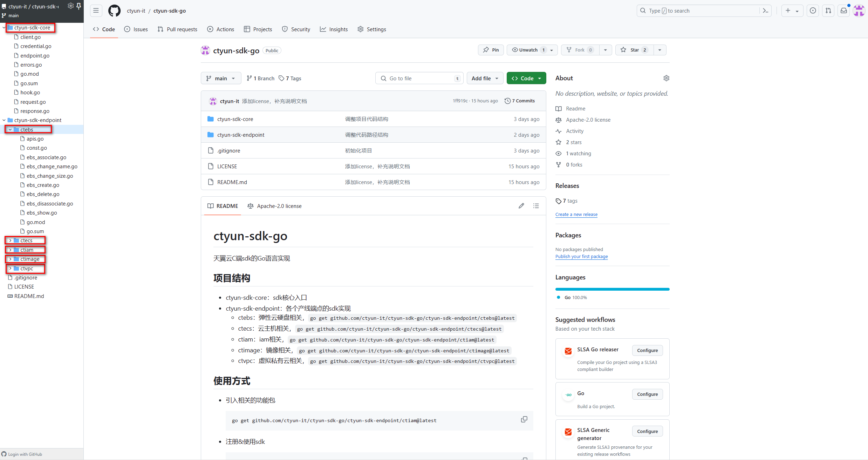The image size is (868, 460).
Task: Star the repository
Action: [x=634, y=50]
